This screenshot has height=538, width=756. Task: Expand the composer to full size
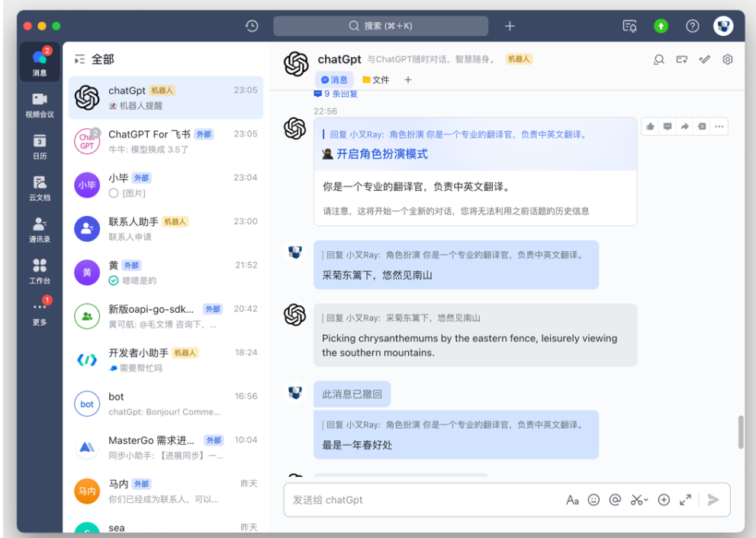click(685, 500)
